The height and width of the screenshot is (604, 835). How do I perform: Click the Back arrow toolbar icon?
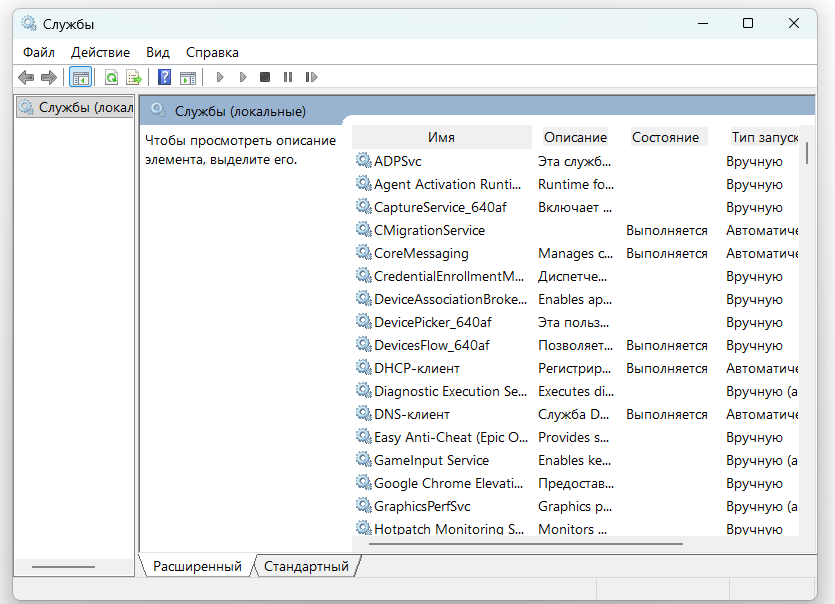pos(26,78)
